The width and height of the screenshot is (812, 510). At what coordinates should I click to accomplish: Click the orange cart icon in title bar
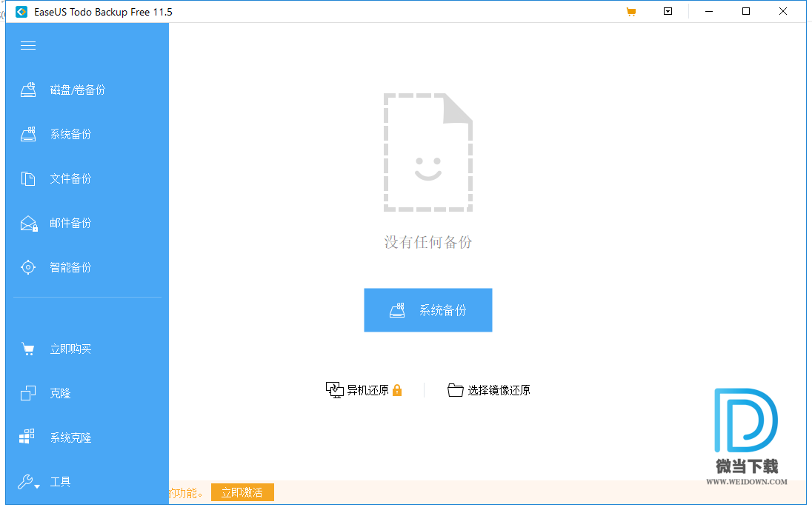tap(630, 12)
